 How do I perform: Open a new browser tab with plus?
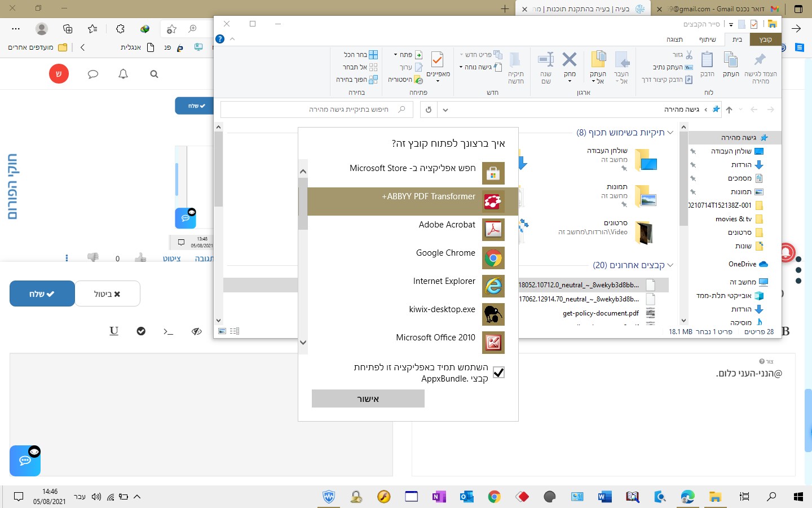coord(505,8)
